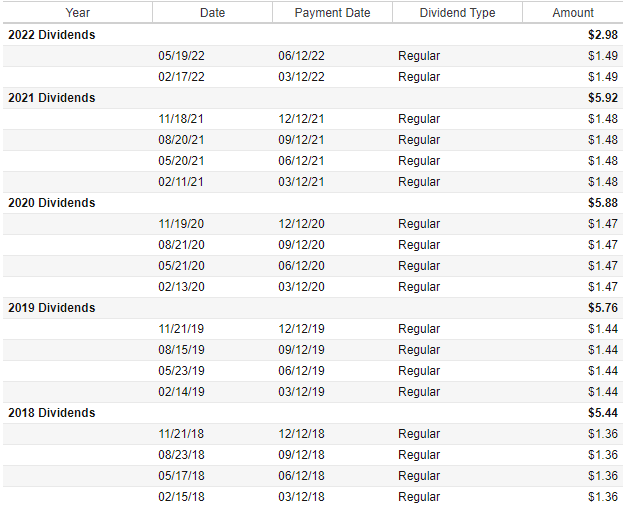Screen dimensions: 633x507
Task: Select the 12/12/19 payment date cell
Action: (301, 329)
